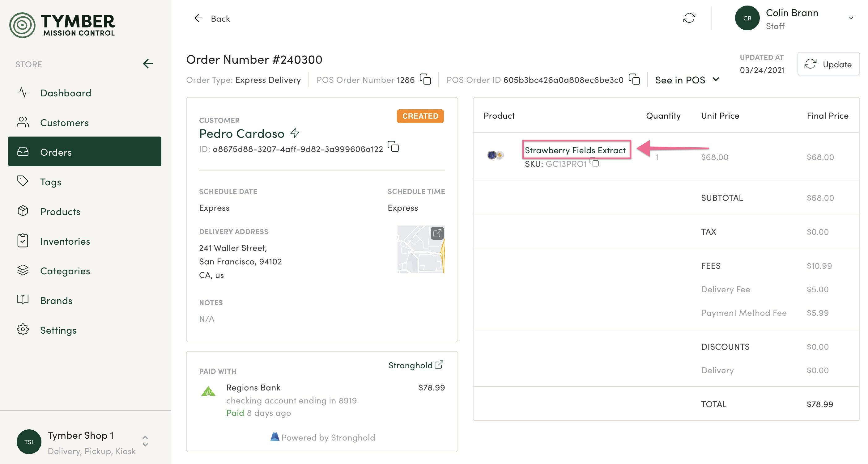Click the express lightning icon by Pedro Cardoso
This screenshot has width=868, height=464.
295,133
